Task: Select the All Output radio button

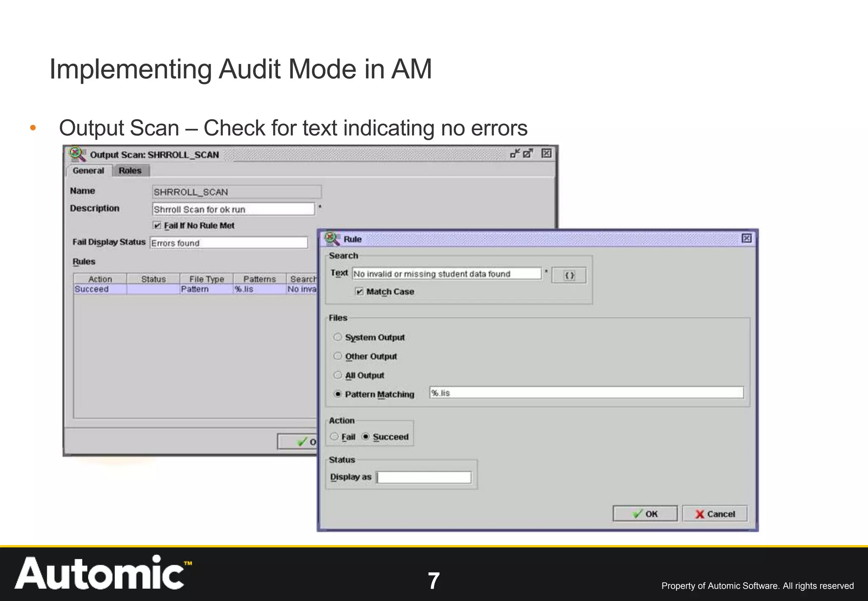Action: [337, 375]
